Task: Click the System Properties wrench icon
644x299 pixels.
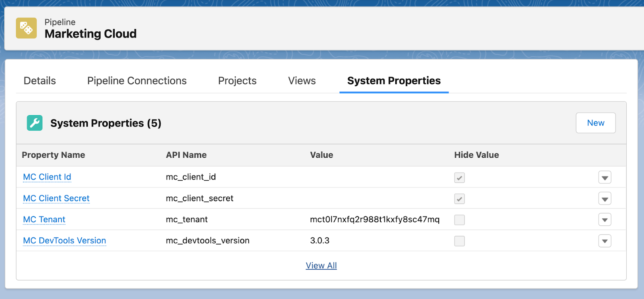Action: tap(35, 123)
